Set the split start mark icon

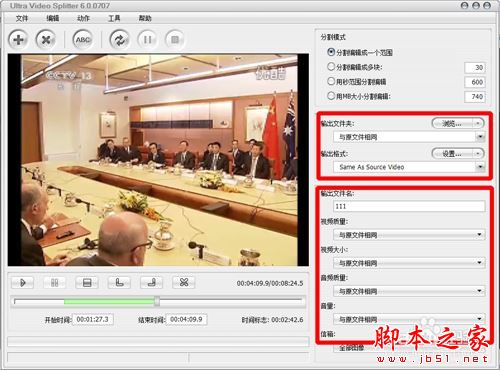point(119,283)
